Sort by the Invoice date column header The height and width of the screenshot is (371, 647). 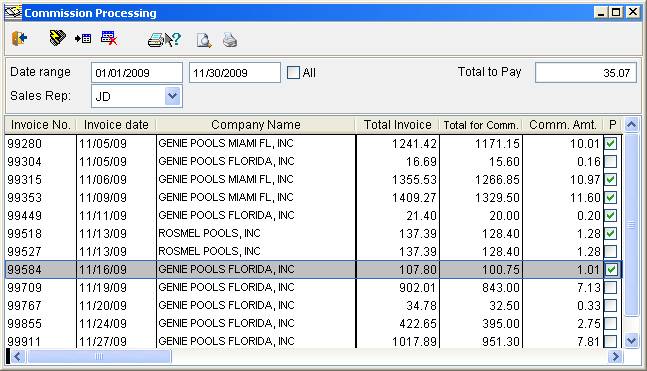pos(116,125)
